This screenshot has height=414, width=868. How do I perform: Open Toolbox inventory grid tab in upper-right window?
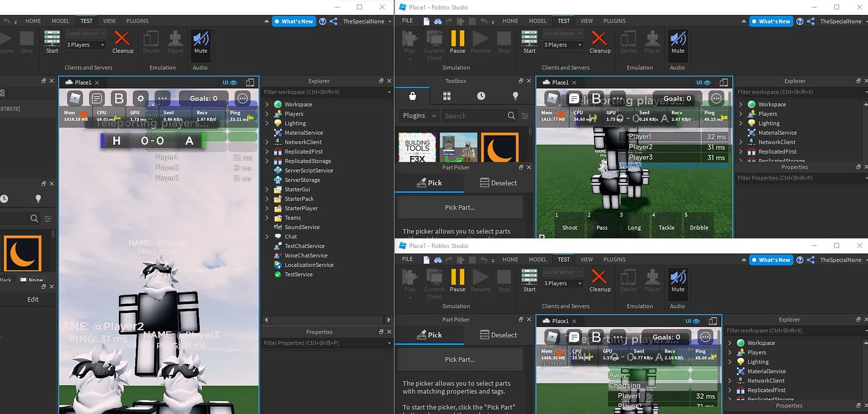click(x=447, y=96)
